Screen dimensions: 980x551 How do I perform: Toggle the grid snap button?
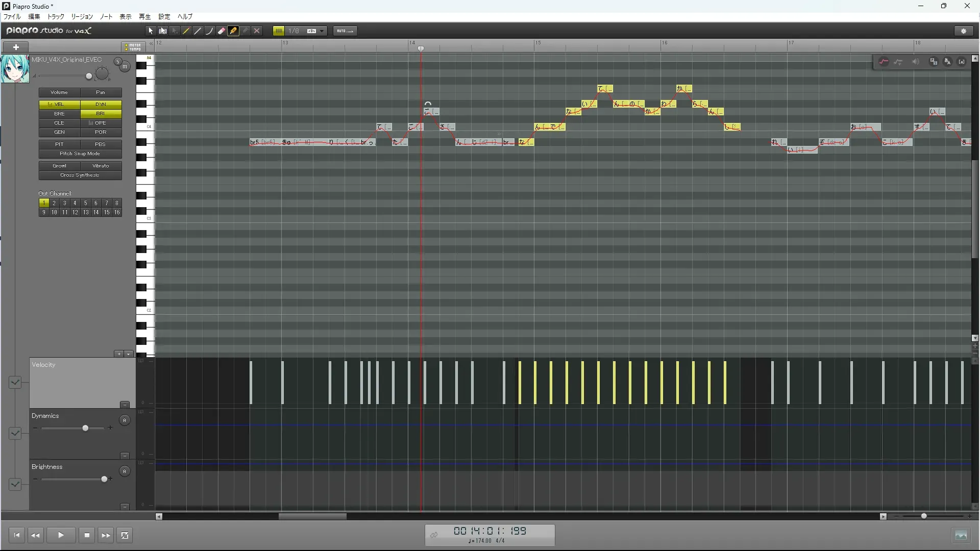pos(279,31)
